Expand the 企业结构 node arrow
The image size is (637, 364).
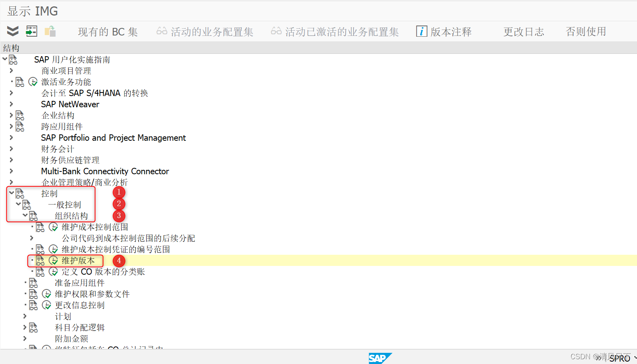point(11,115)
